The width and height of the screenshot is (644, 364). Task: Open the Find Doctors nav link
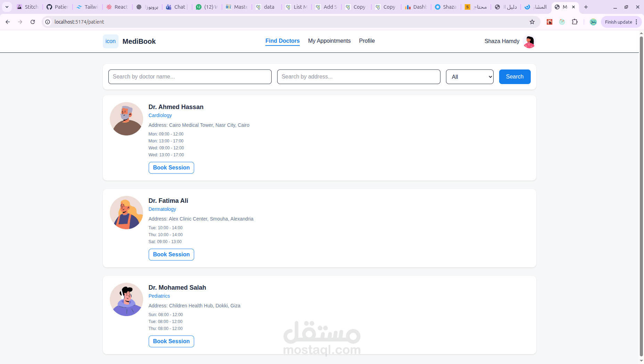282,41
